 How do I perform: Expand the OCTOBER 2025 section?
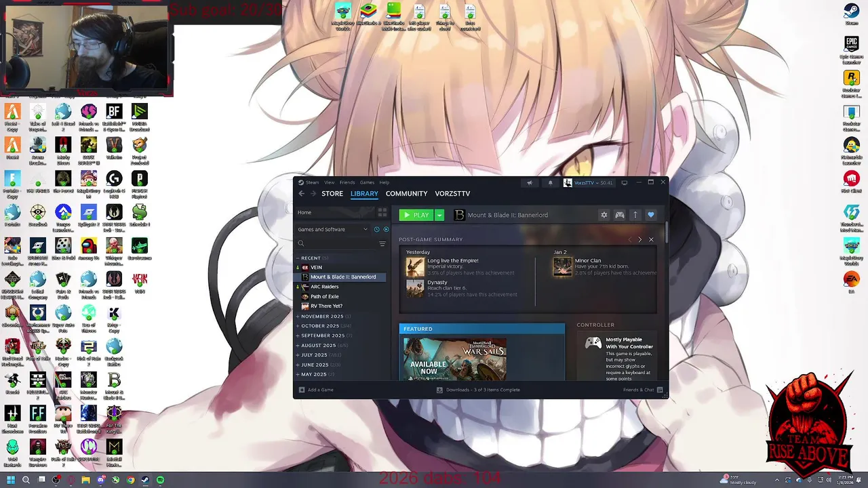pyautogui.click(x=323, y=326)
